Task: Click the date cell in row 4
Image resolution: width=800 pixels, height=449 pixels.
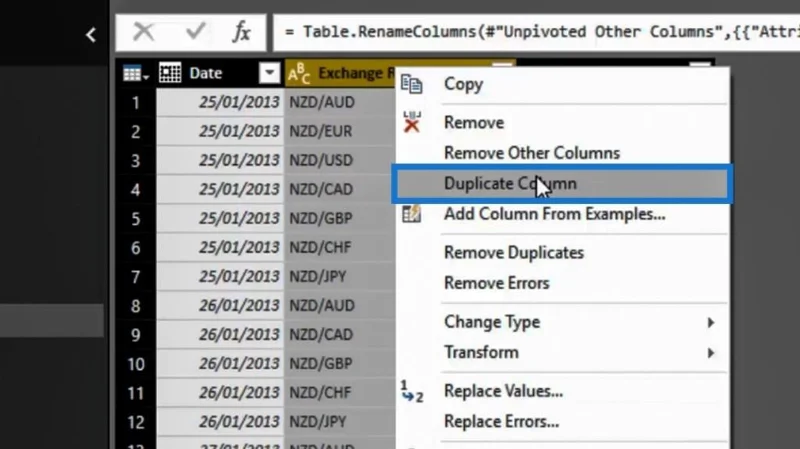Action: pyautogui.click(x=220, y=189)
